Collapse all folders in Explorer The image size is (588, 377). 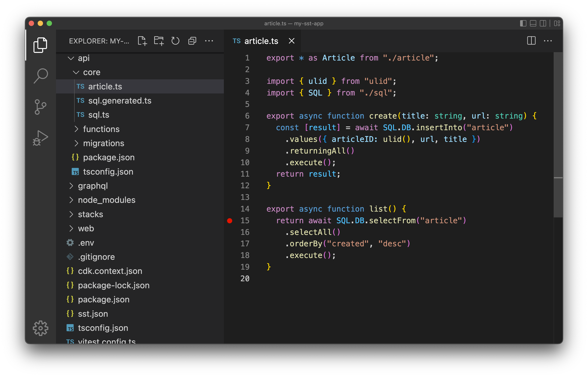192,41
